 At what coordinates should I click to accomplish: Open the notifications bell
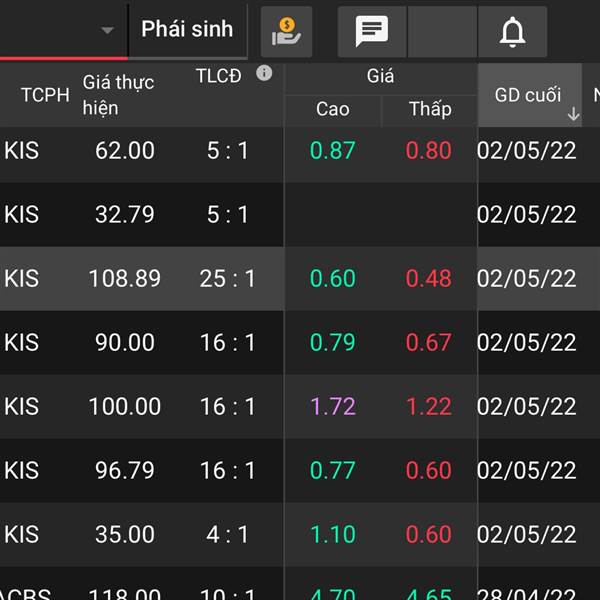(512, 32)
